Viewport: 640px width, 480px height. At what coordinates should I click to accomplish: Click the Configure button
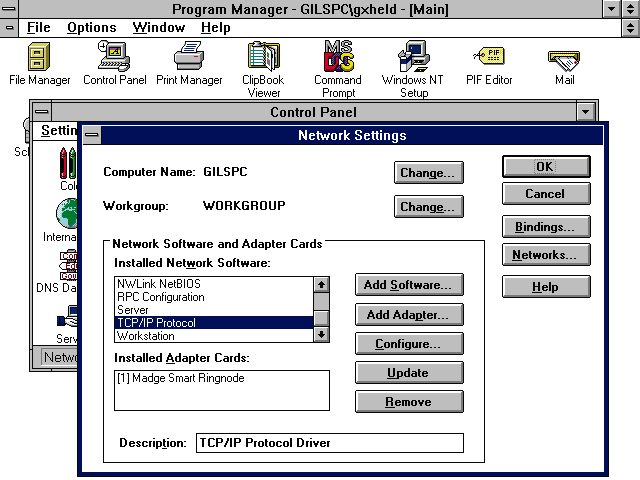pos(408,344)
